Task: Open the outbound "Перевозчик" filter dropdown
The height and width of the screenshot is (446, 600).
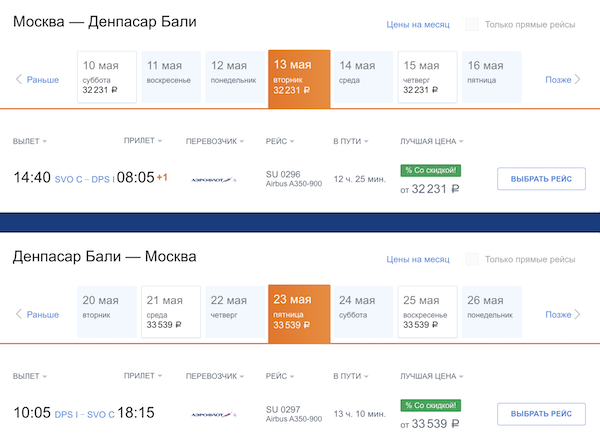Action: [x=216, y=141]
